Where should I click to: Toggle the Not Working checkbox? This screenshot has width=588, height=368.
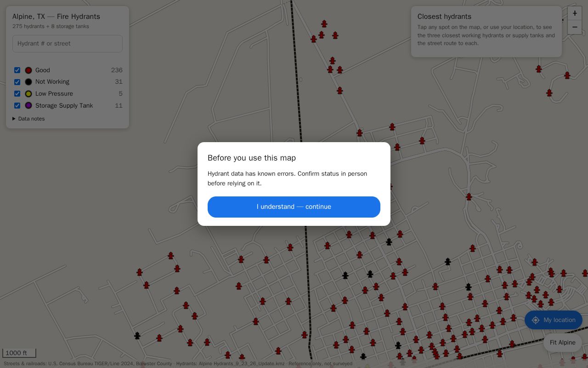(x=17, y=82)
